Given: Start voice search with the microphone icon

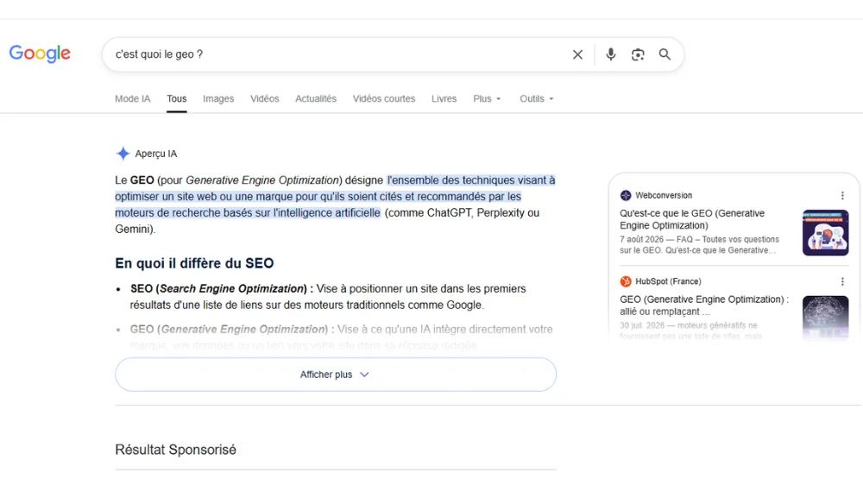Looking at the screenshot, I should pos(610,54).
